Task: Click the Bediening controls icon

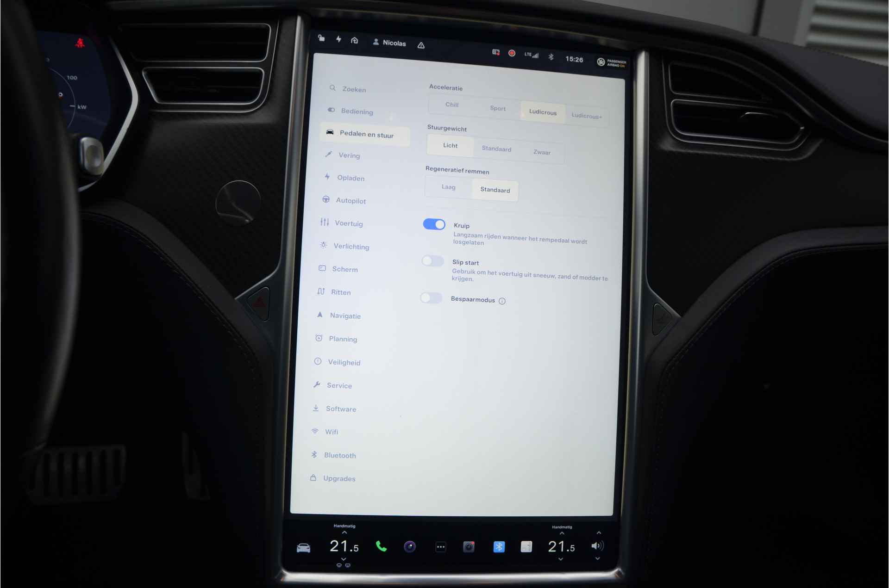Action: (330, 110)
